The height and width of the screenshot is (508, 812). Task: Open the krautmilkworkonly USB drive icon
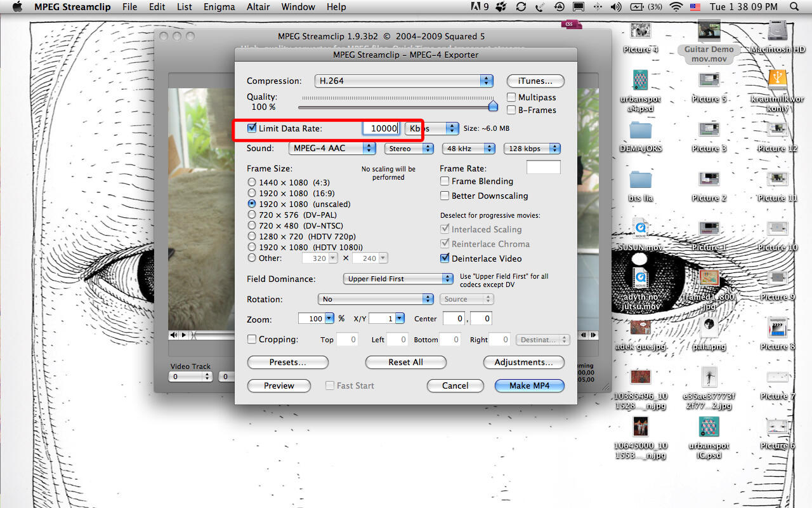pyautogui.click(x=777, y=79)
